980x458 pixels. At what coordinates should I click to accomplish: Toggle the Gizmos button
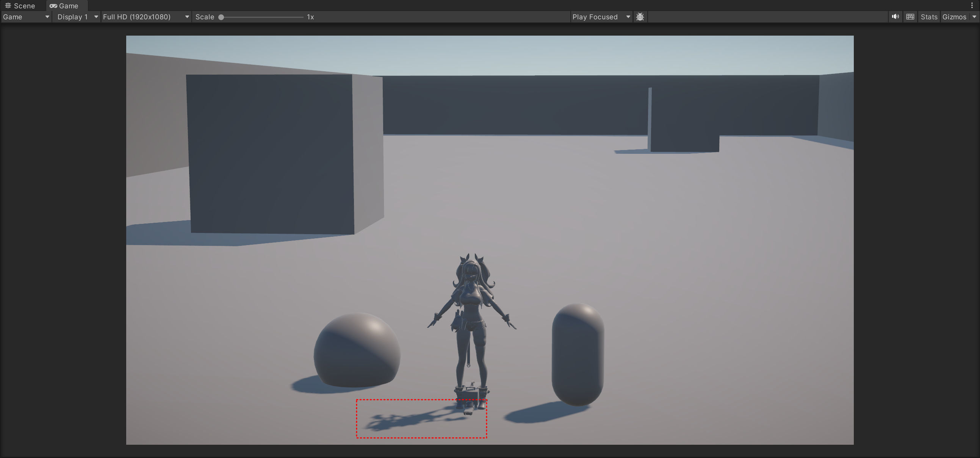[x=954, y=17]
